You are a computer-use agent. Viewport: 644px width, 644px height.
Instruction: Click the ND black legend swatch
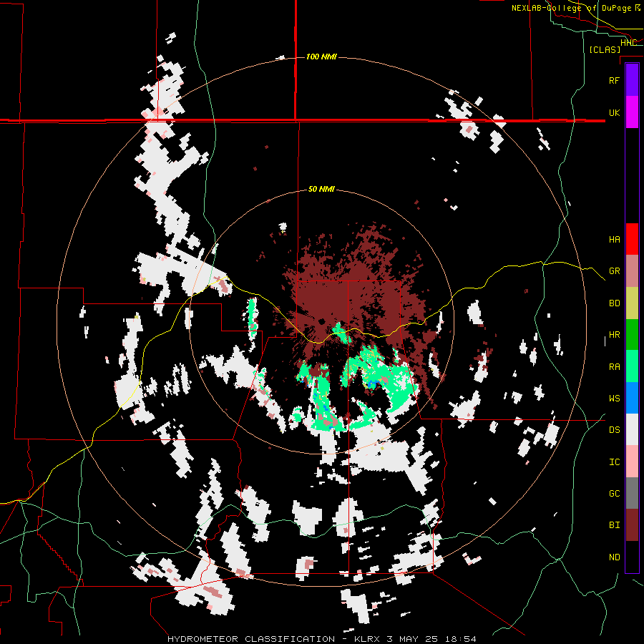pos(632,557)
